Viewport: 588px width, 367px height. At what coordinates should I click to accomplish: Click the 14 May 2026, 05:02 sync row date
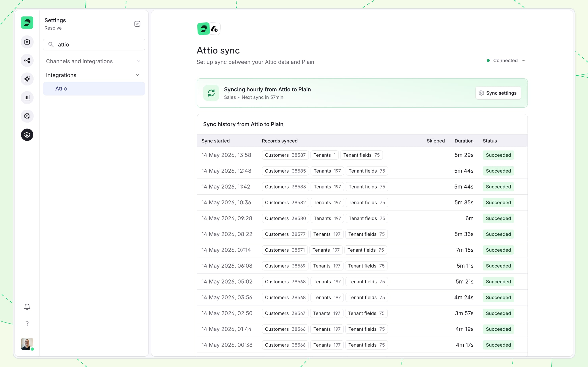[x=227, y=281]
